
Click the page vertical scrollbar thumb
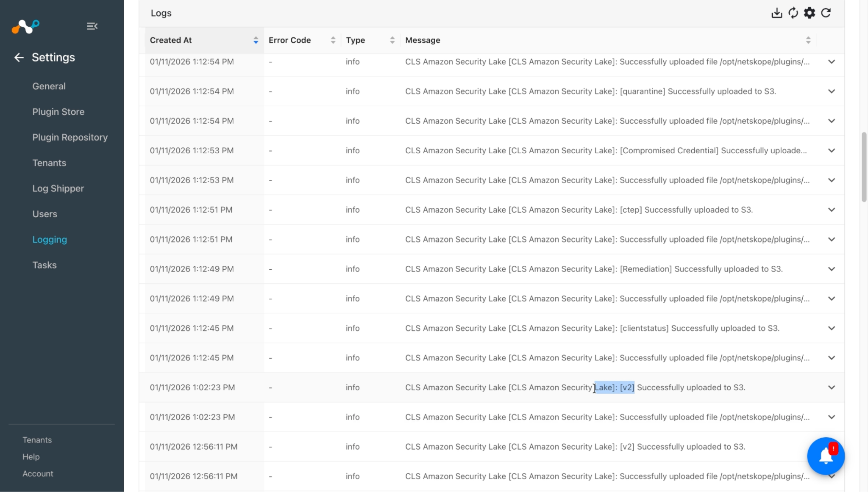click(x=864, y=167)
